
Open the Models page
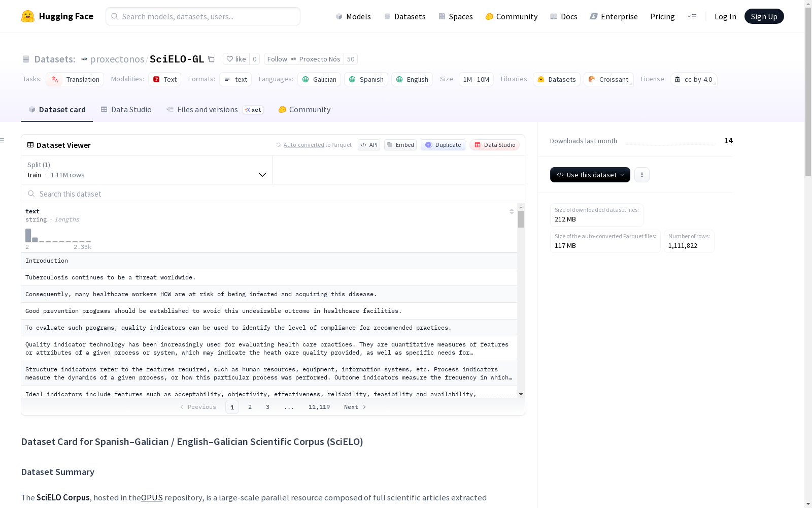[x=353, y=16]
